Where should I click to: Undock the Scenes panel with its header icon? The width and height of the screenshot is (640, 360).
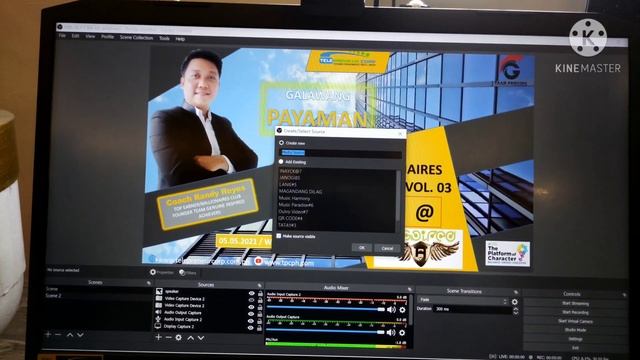click(x=149, y=283)
